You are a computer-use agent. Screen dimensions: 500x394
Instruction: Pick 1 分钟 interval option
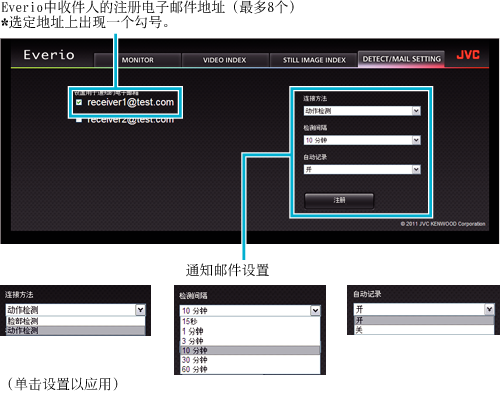pos(250,331)
